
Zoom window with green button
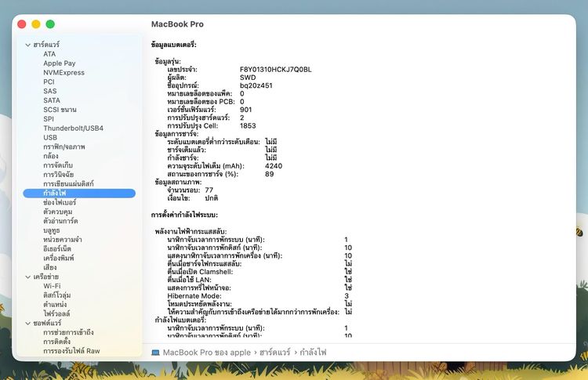50,24
